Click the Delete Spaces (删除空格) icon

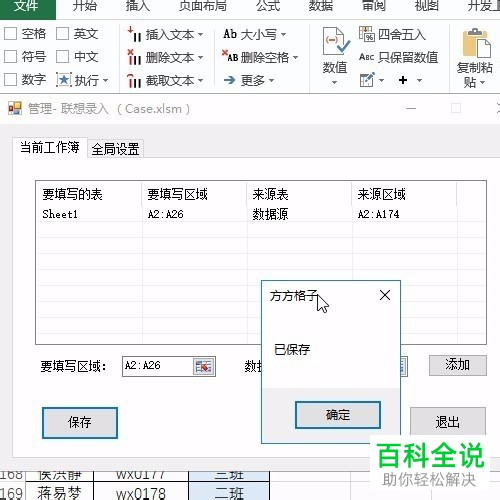pos(230,56)
